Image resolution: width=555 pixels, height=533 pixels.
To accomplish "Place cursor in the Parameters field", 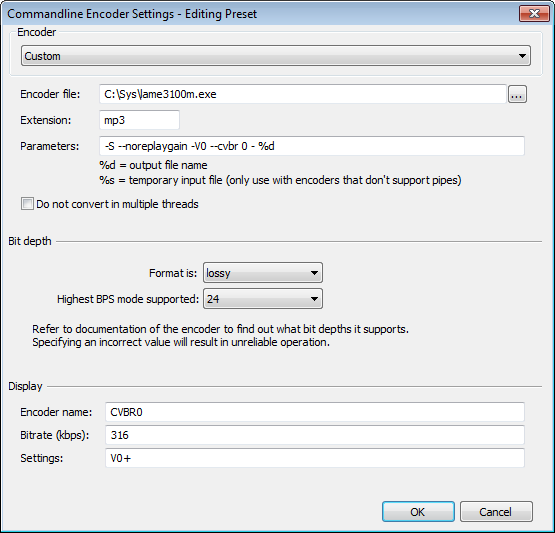I will (312, 146).
